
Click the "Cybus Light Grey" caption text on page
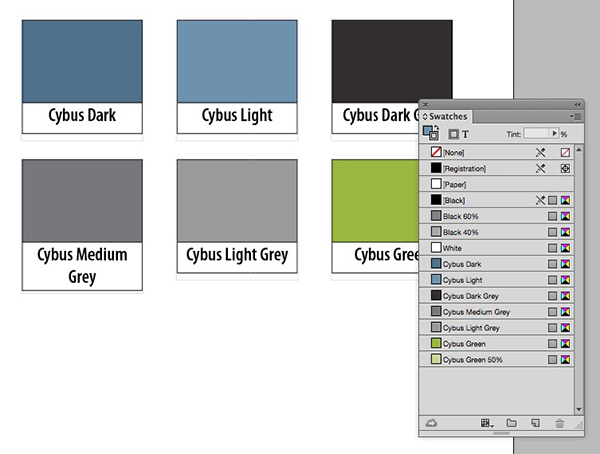(237, 255)
